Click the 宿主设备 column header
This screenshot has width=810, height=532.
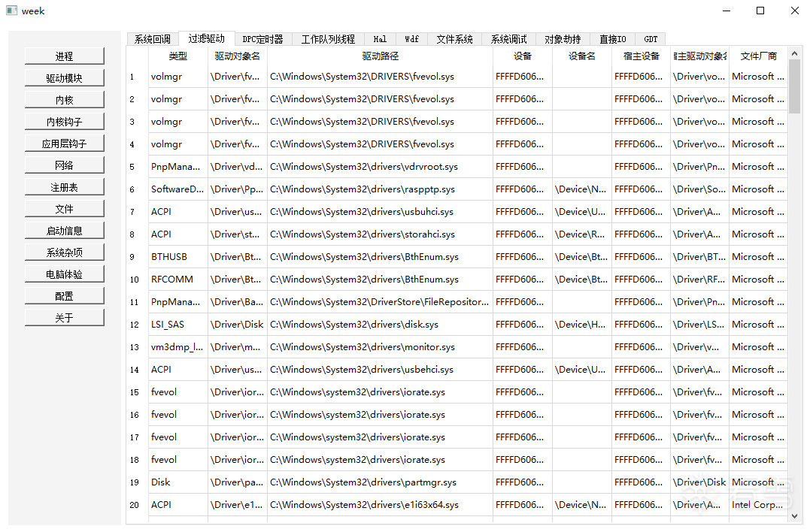(x=641, y=56)
